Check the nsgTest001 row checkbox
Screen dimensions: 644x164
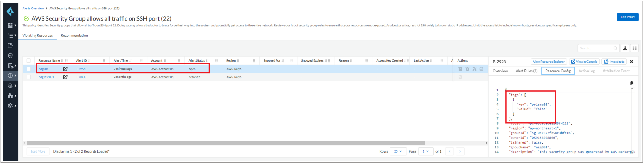[29, 77]
